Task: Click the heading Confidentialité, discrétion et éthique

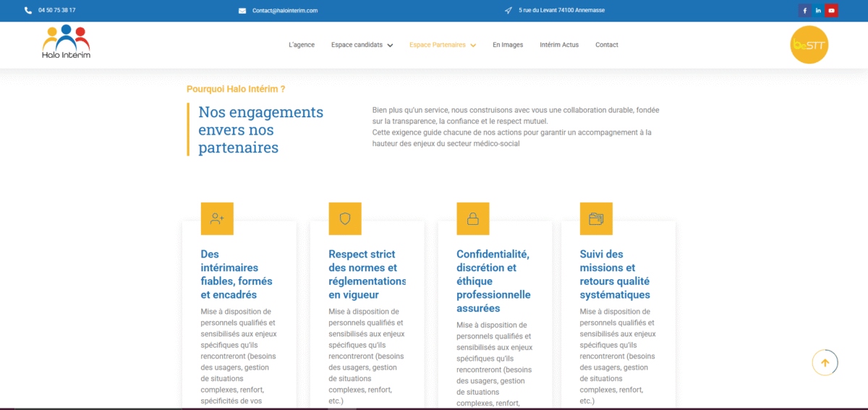Action: 493,281
